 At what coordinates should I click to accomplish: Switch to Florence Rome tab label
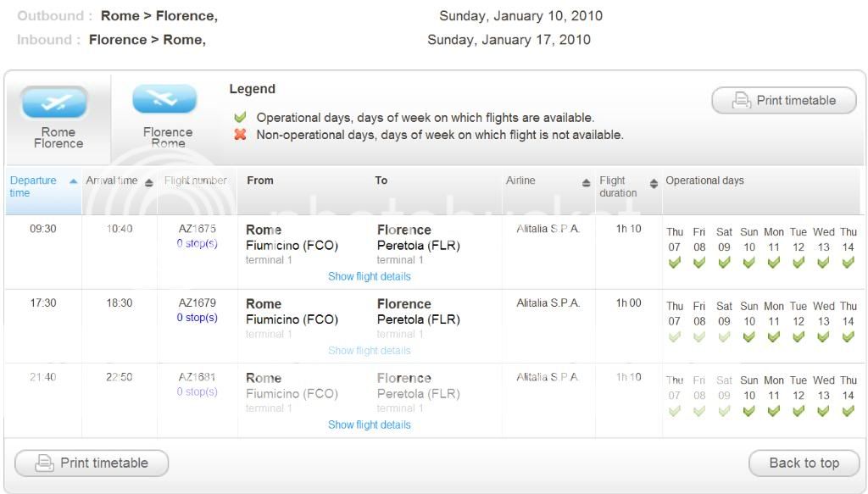click(168, 137)
